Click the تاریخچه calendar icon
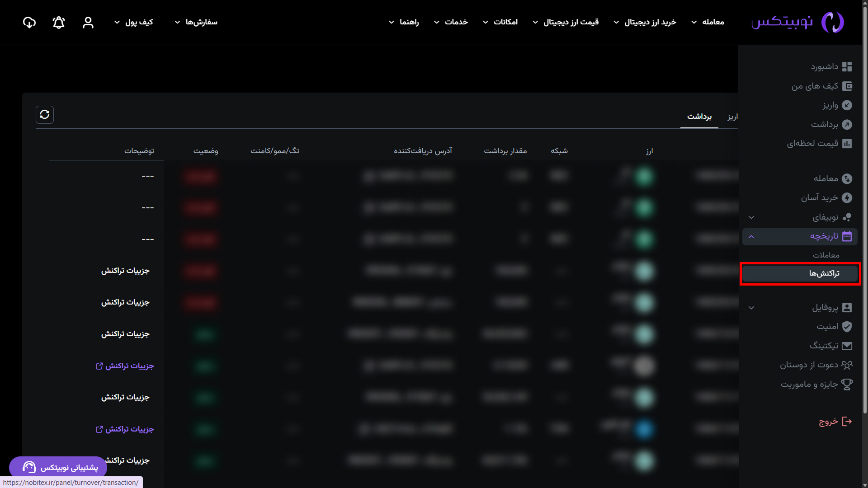The image size is (868, 488). pos(847,236)
